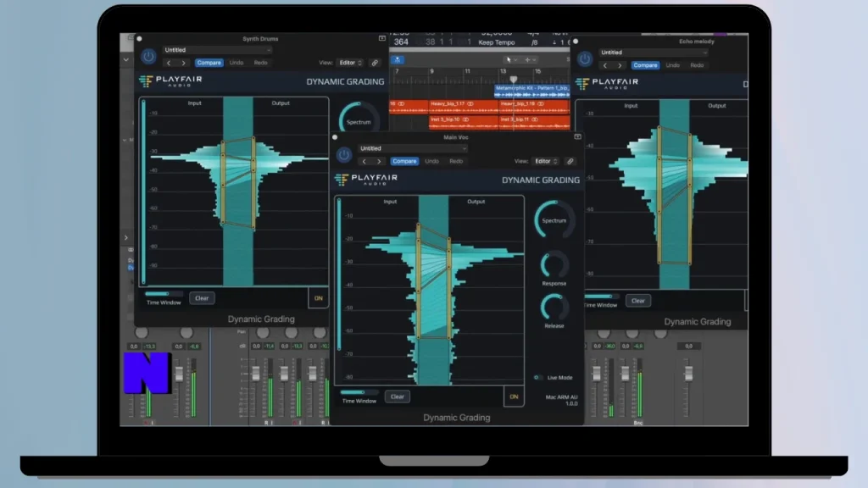Go to next preset in Synth Drums

click(183, 63)
